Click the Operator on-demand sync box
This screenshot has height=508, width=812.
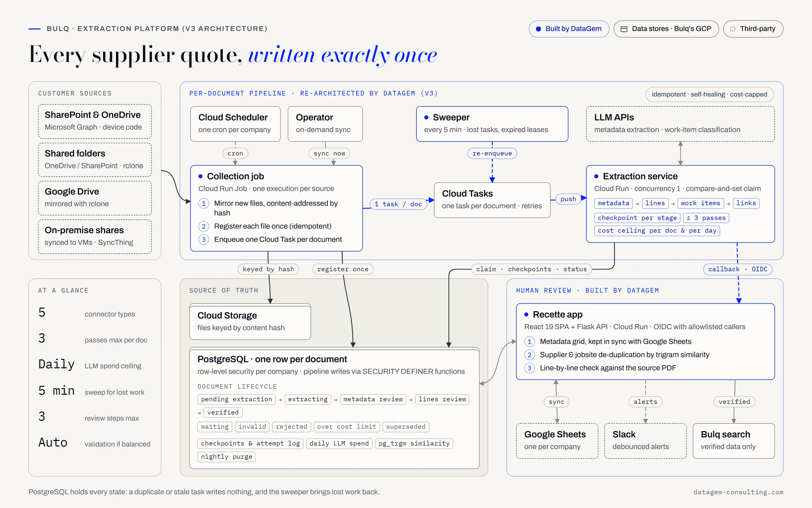click(325, 124)
